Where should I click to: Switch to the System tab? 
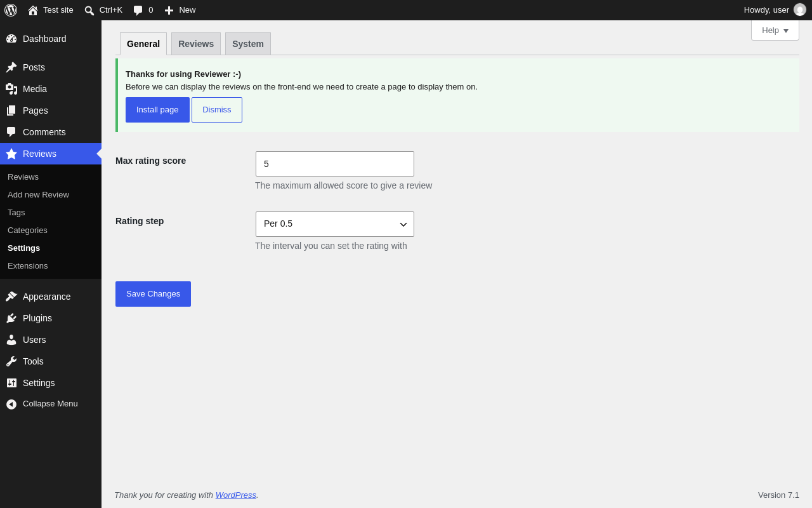[248, 44]
